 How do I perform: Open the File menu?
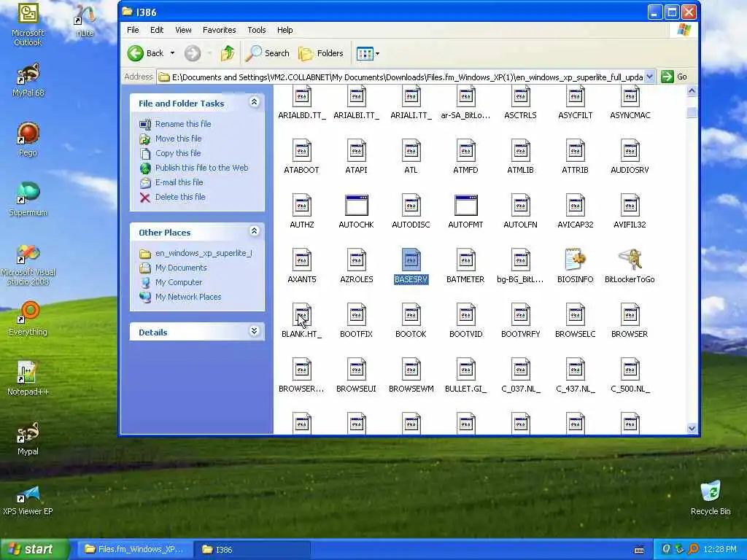(x=133, y=30)
